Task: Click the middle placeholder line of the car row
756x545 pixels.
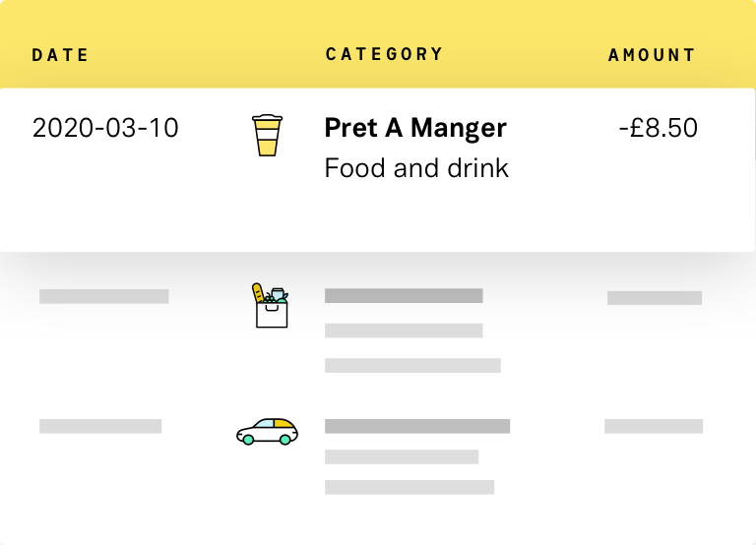Action: tap(402, 456)
